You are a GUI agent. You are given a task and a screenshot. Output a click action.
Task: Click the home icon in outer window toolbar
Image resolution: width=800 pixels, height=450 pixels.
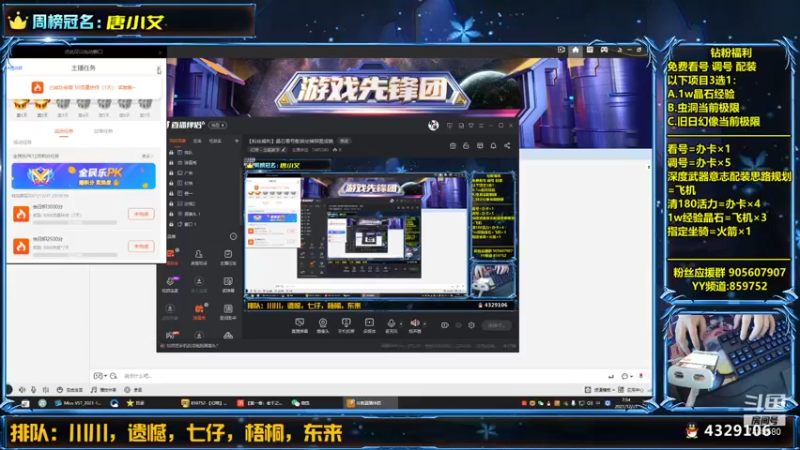(x=576, y=50)
